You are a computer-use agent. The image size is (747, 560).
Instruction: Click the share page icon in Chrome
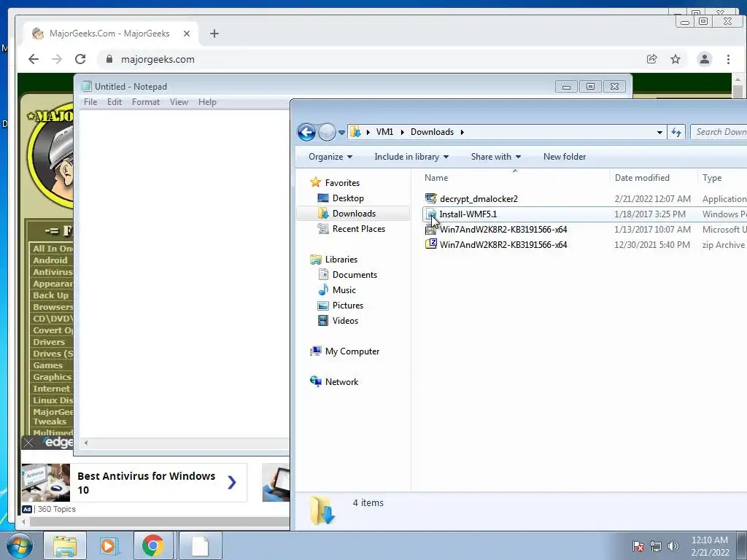click(651, 59)
